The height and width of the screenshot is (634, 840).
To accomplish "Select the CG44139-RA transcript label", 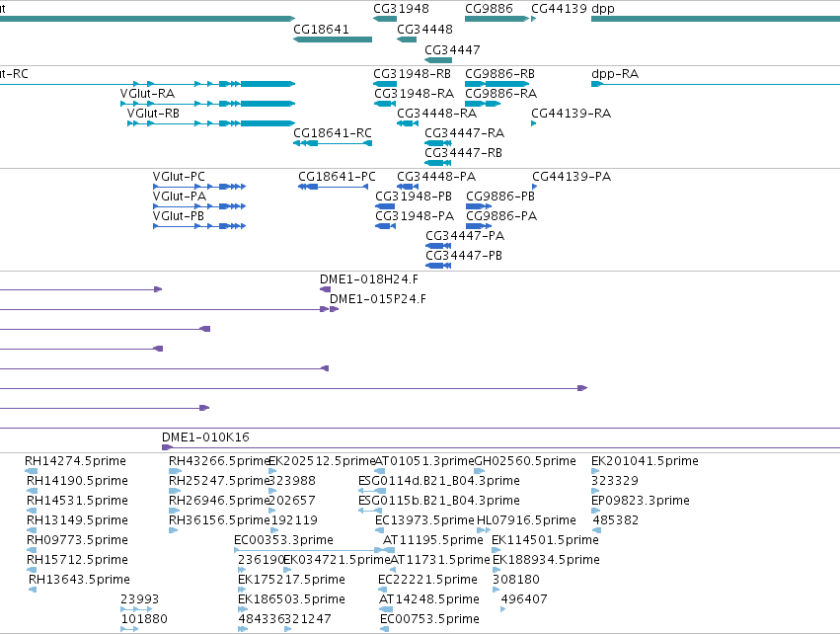I will click(572, 114).
